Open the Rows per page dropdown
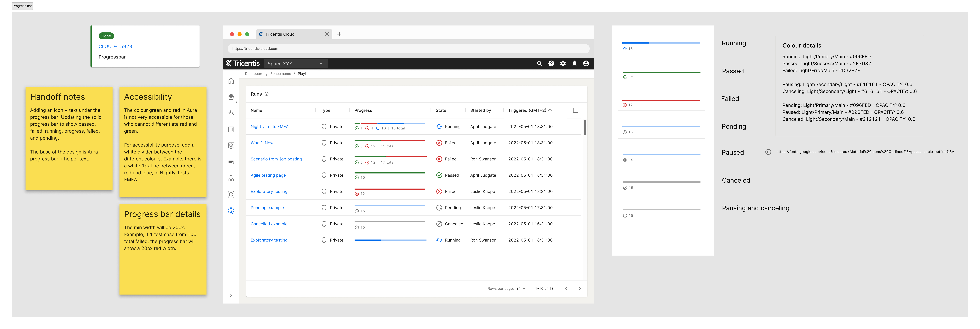Image resolution: width=980 pixels, height=329 pixels. (x=521, y=289)
